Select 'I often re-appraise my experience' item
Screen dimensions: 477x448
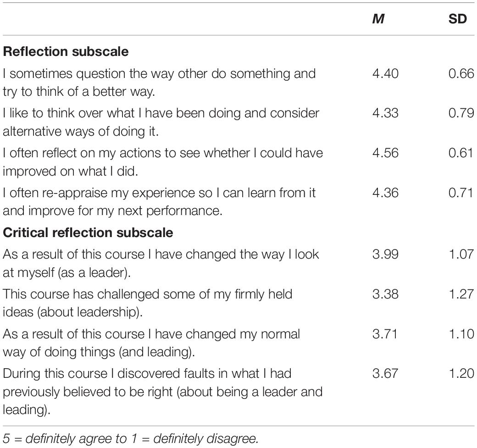pyautogui.click(x=159, y=202)
